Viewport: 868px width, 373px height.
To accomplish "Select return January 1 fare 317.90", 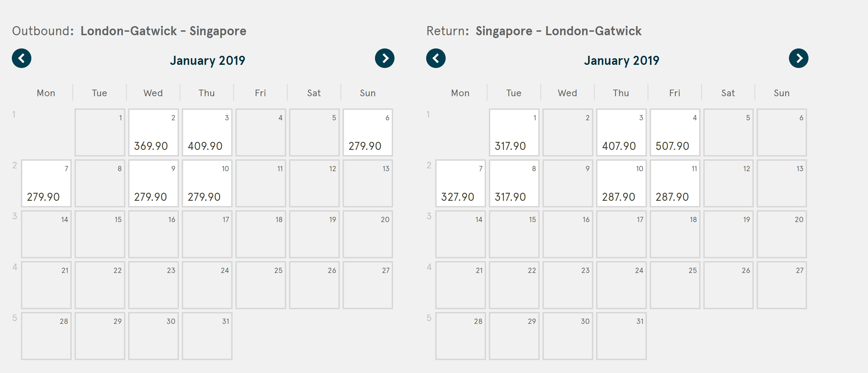I will 514,133.
